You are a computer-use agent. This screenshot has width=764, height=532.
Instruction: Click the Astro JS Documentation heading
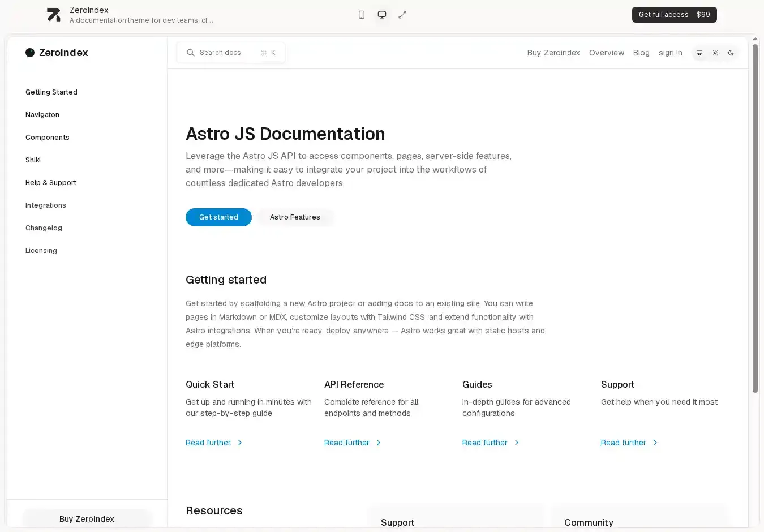point(285,134)
